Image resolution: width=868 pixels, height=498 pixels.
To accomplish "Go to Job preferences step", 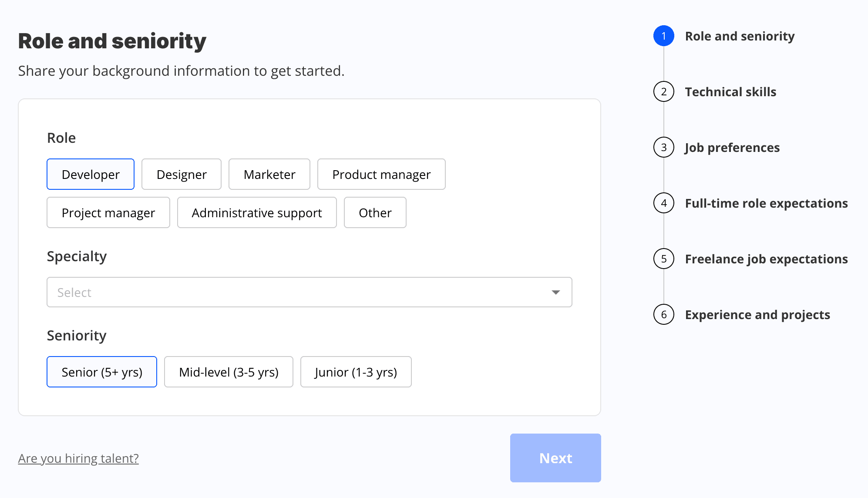I will click(x=732, y=148).
